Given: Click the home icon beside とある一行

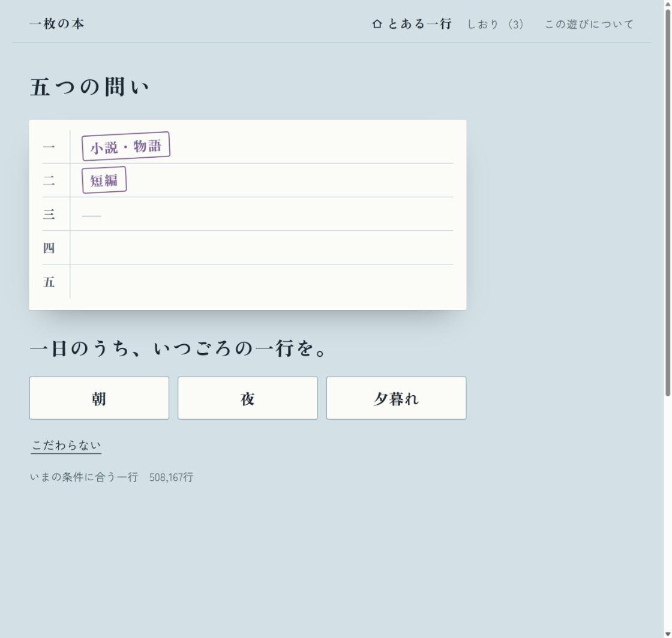Looking at the screenshot, I should [x=377, y=24].
